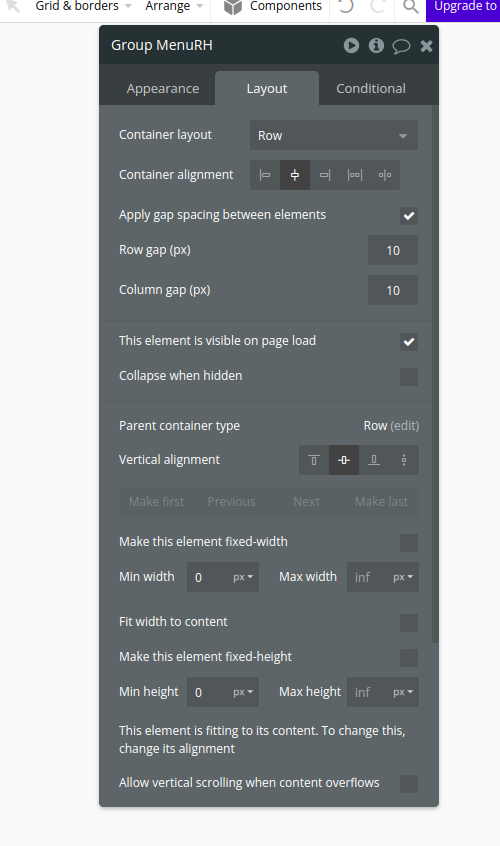Select left container alignment icon

coord(265,175)
